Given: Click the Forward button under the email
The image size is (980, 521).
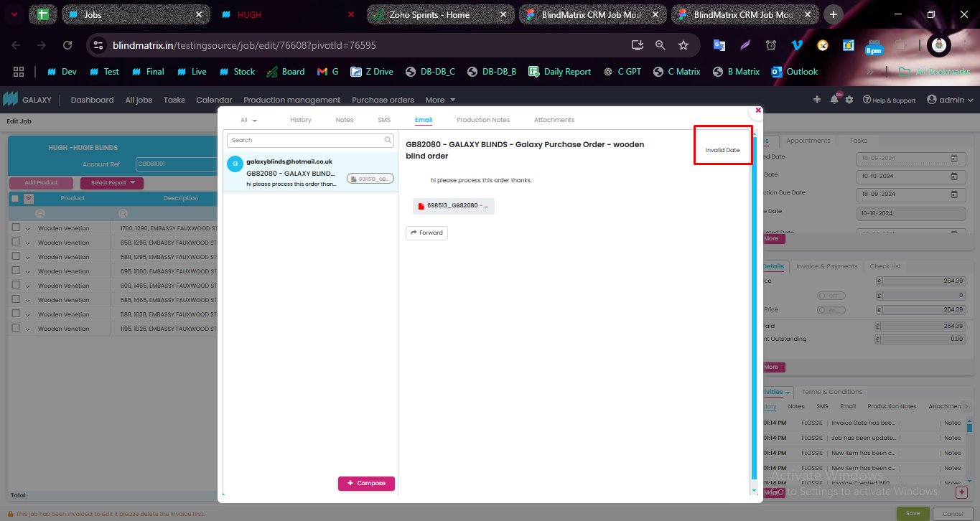Looking at the screenshot, I should click(426, 233).
